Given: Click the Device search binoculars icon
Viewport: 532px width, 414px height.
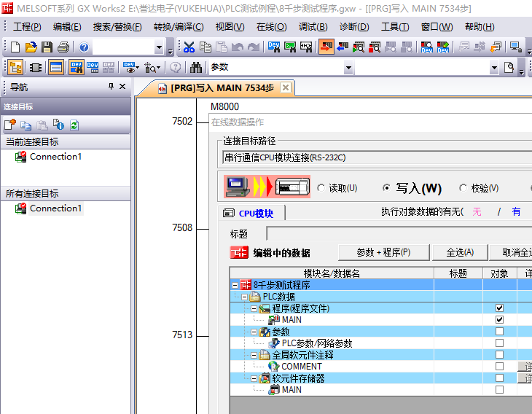Looking at the screenshot, I should (274, 47).
